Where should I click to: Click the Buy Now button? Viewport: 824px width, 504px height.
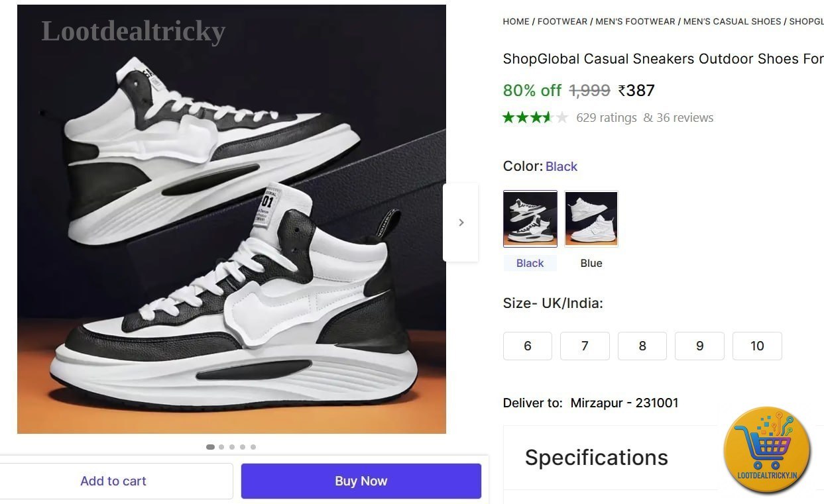pyautogui.click(x=361, y=481)
